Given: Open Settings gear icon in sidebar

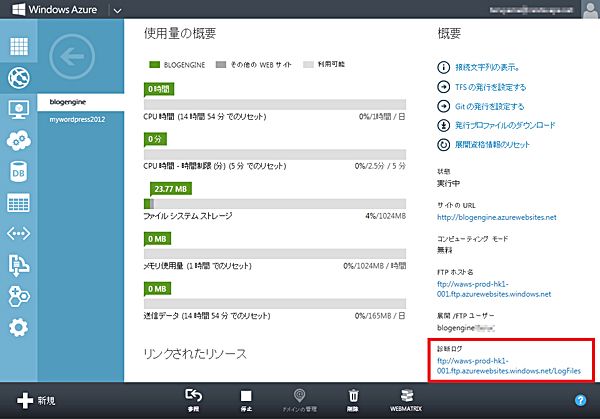Looking at the screenshot, I should (19, 328).
